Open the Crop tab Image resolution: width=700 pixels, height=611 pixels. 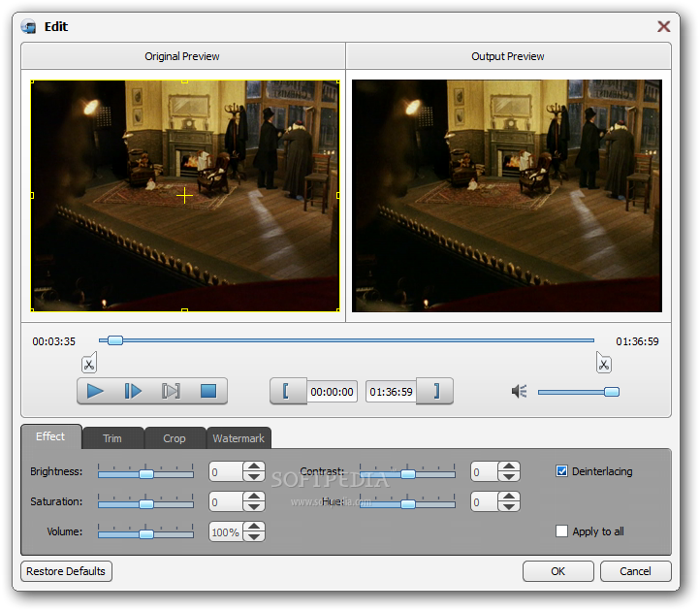pyautogui.click(x=175, y=438)
